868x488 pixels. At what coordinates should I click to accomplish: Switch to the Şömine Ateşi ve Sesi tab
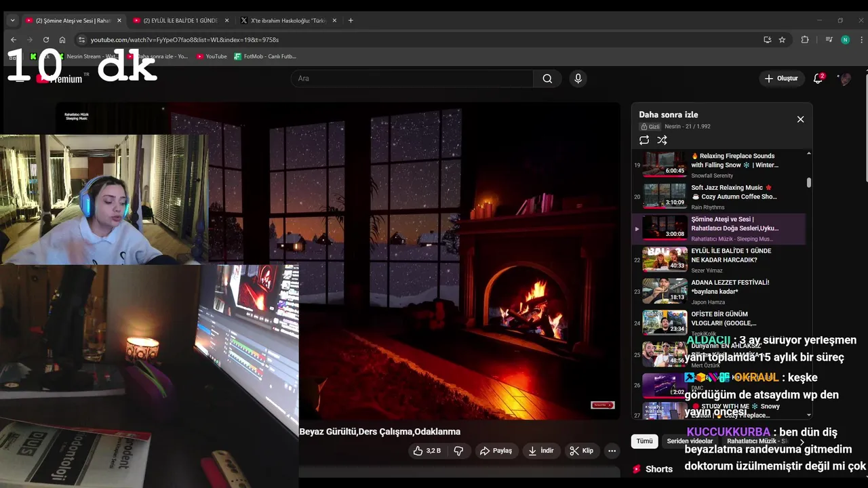tap(73, 20)
